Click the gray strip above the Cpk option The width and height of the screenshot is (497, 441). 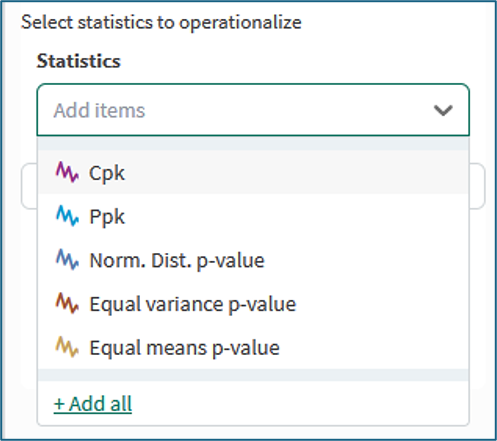tap(253, 143)
